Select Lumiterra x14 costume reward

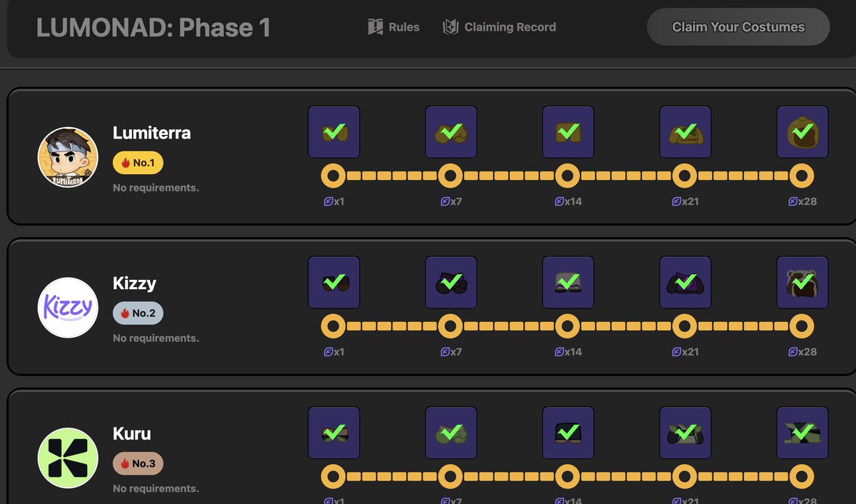coord(568,132)
